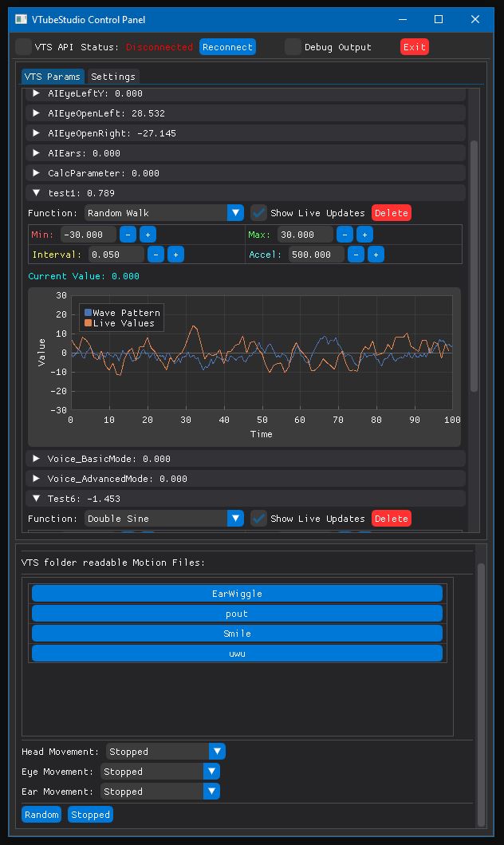Open the Head Movement dropdown
Screen dimensions: 504x845
[x=167, y=752]
